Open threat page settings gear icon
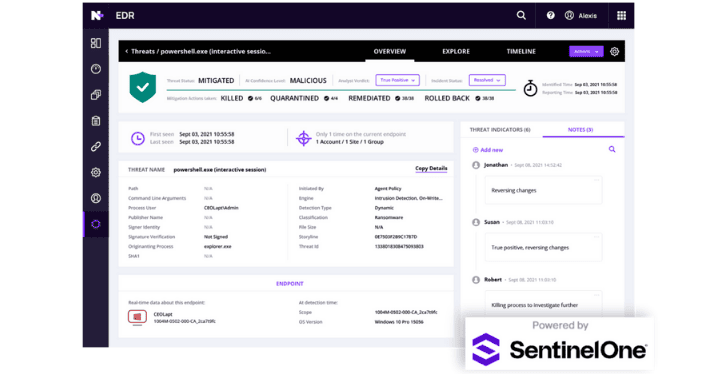Image resolution: width=717 pixels, height=374 pixels. 615,52
